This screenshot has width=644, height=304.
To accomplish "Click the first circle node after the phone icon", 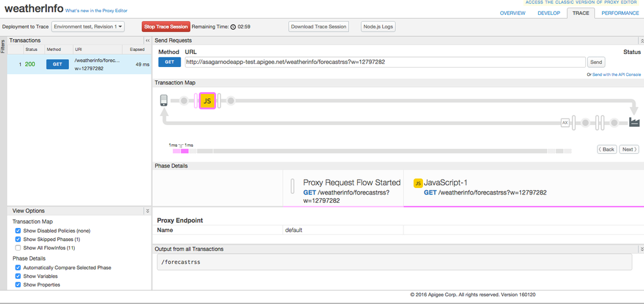I will [x=184, y=100].
